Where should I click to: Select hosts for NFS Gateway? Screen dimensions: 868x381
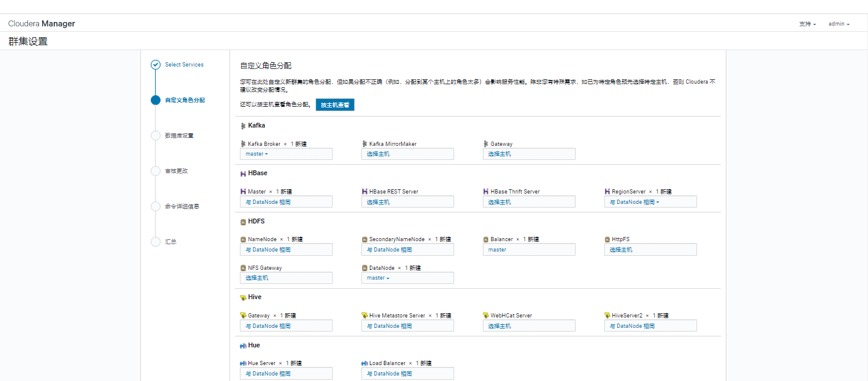point(286,278)
